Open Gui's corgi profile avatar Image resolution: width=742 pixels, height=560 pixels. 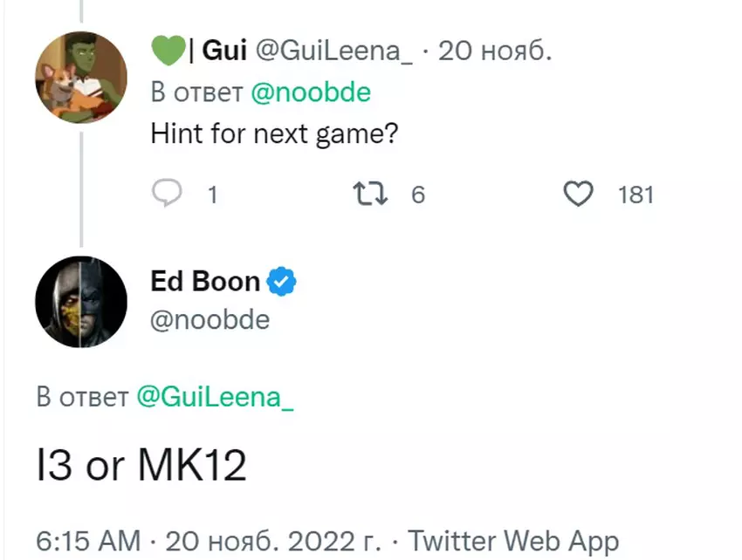coord(80,78)
